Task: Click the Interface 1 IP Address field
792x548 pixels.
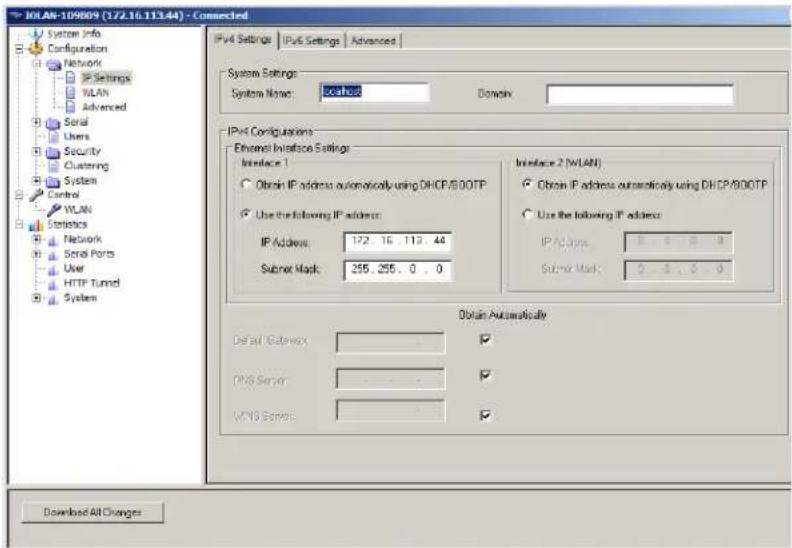Action: (397, 241)
